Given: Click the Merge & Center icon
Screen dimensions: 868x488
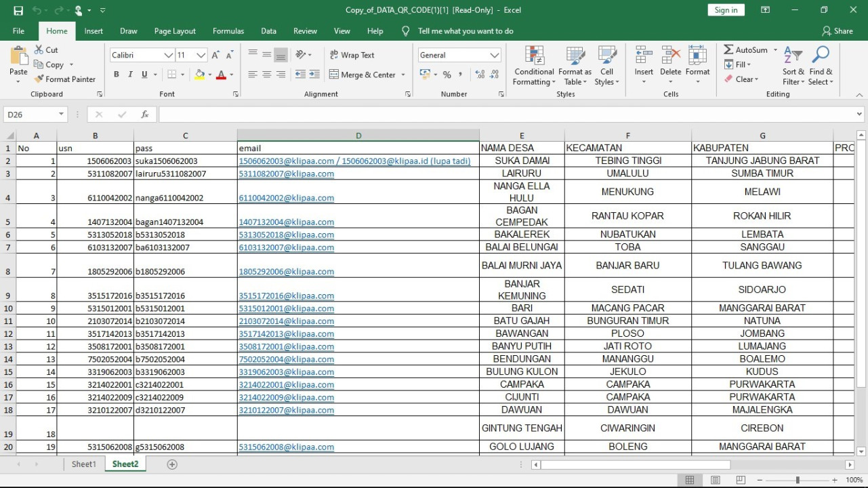Looking at the screenshot, I should [x=334, y=75].
